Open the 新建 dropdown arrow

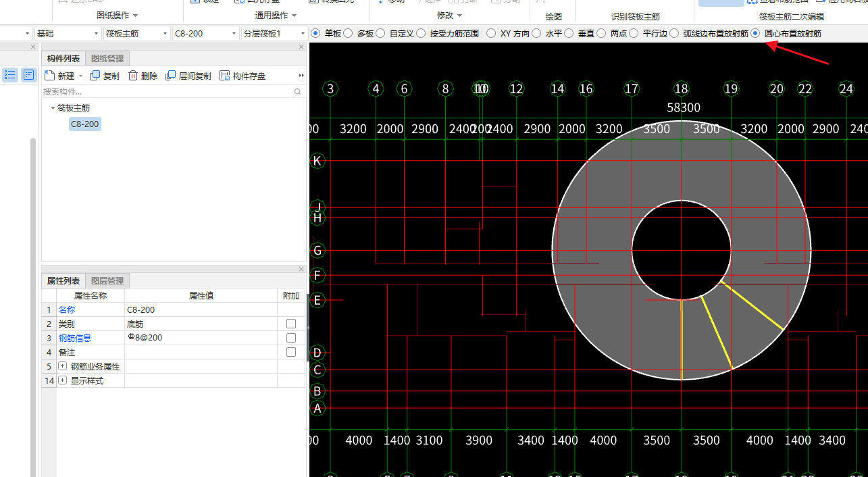[x=80, y=76]
